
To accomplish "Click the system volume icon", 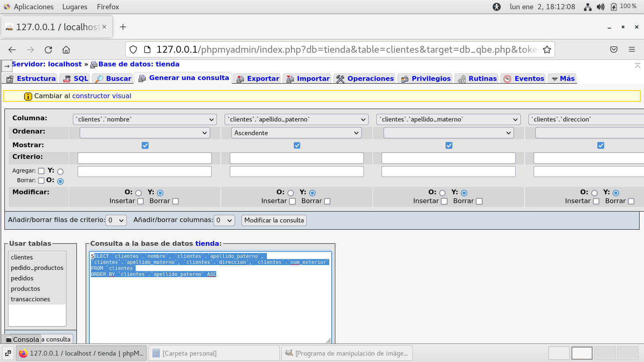I will pos(601,7).
